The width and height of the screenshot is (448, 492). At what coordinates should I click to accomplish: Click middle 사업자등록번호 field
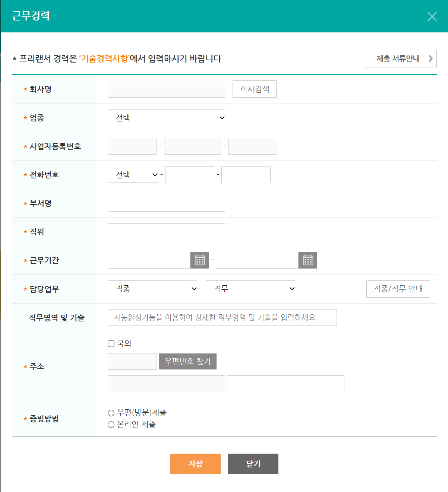click(x=192, y=146)
